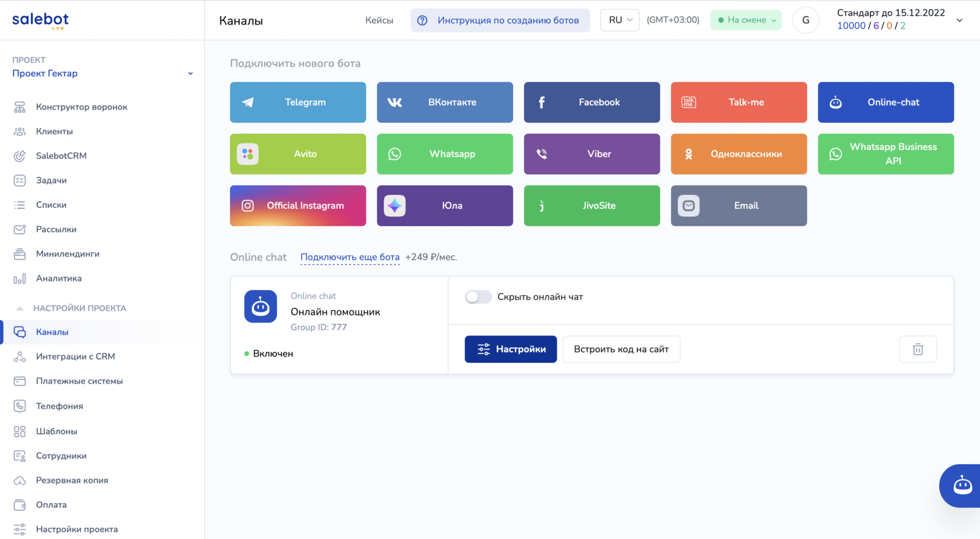Add an Online-chat channel
Viewport: 980px width, 539px height.
pos(886,102)
